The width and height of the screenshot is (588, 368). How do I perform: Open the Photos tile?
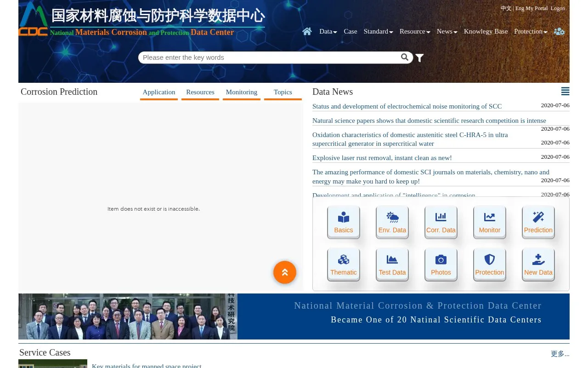(x=441, y=264)
